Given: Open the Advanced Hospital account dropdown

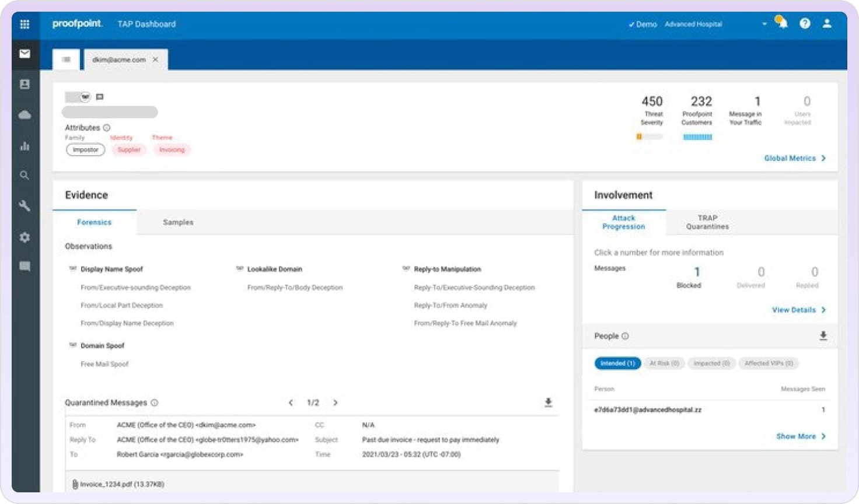Looking at the screenshot, I should 764,24.
